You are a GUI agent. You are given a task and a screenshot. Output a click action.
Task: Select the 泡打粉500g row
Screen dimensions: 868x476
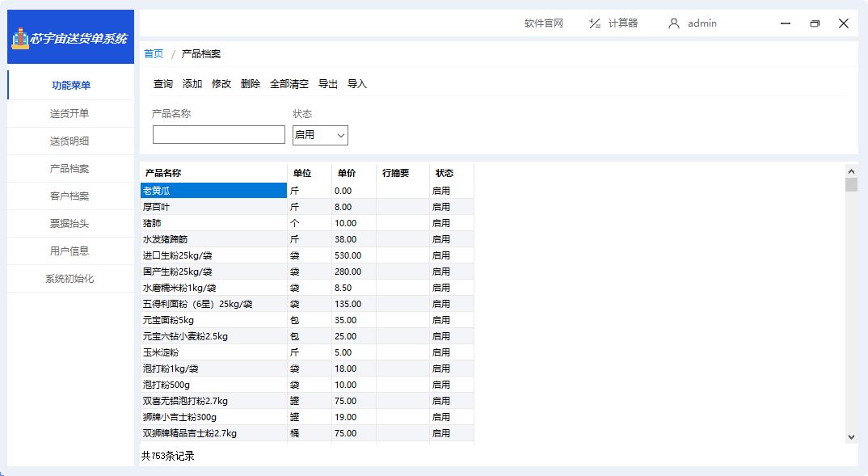tap(307, 385)
